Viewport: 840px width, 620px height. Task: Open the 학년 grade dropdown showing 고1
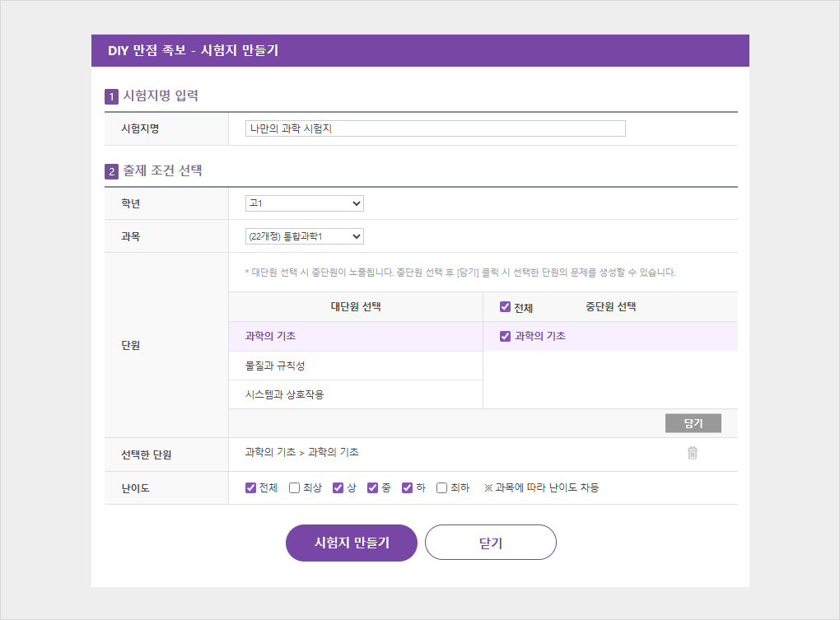(x=304, y=203)
